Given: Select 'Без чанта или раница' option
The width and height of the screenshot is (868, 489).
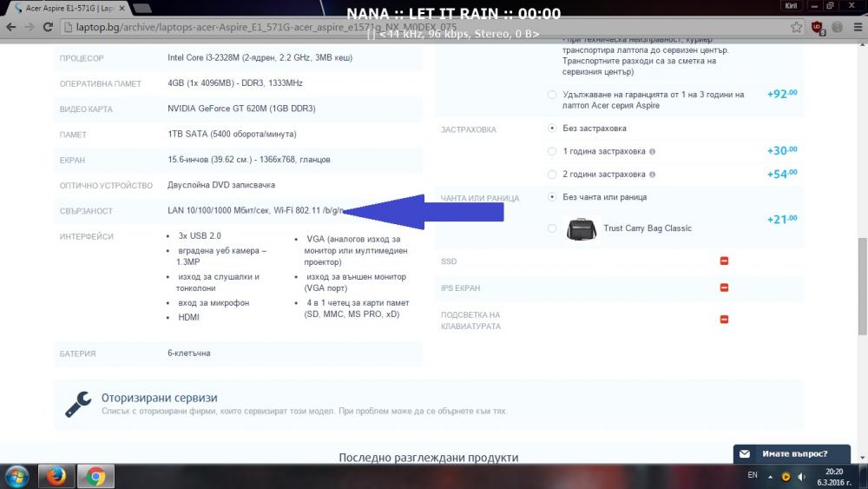Looking at the screenshot, I should pos(552,196).
